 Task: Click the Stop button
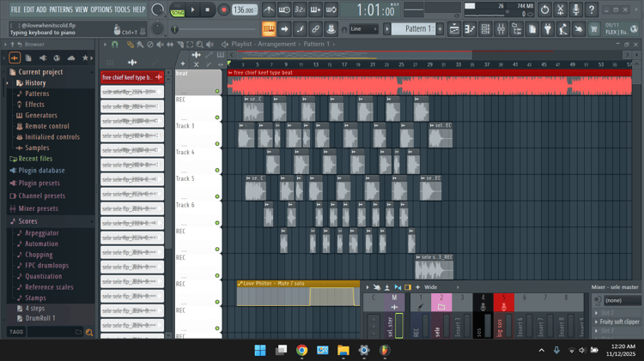208,9
